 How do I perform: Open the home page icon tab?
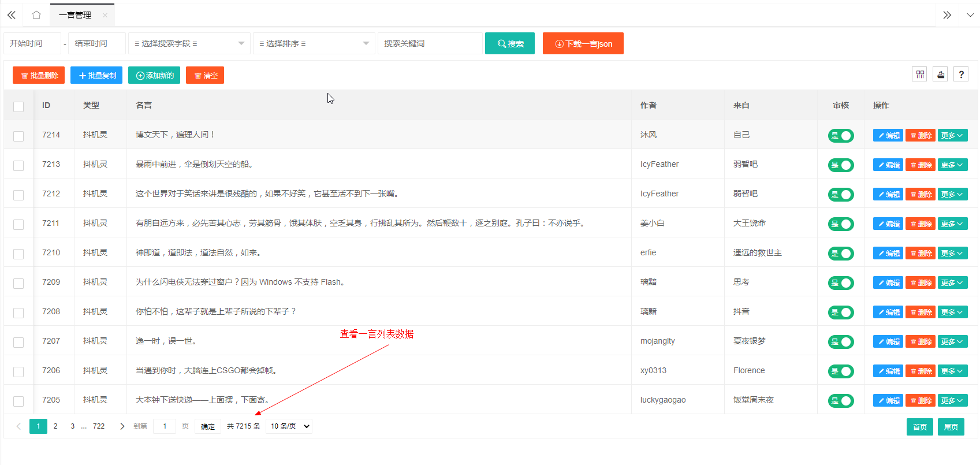tap(36, 15)
